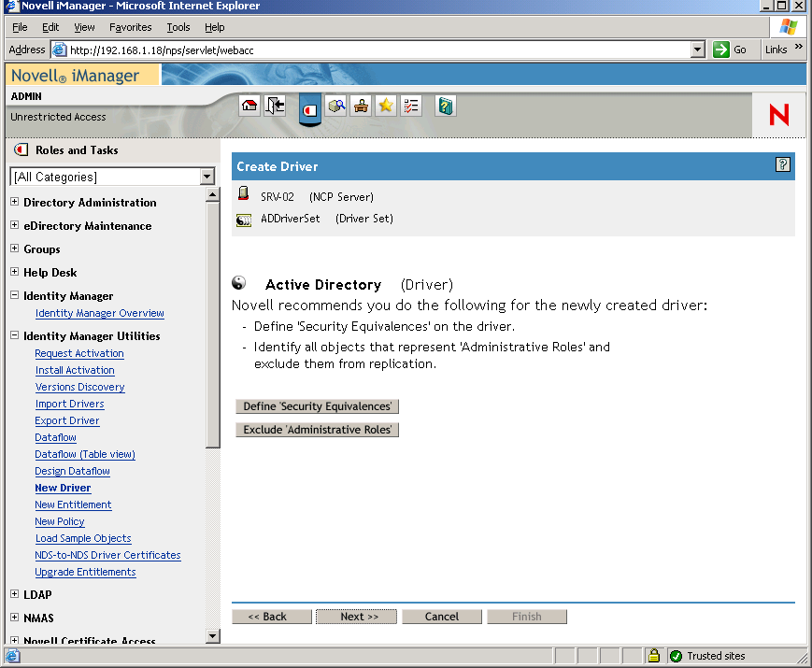Open the Favorites menu
The width and height of the screenshot is (812, 668).
click(x=130, y=27)
